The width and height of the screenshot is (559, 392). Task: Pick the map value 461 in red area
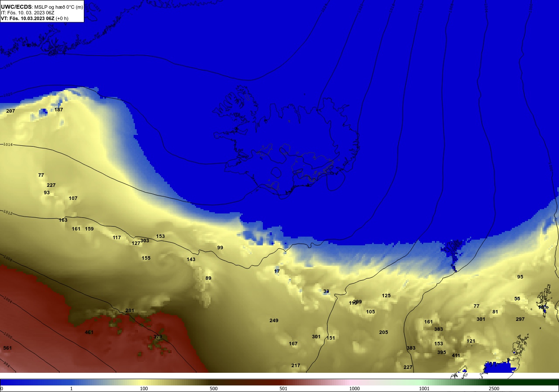[x=89, y=332]
